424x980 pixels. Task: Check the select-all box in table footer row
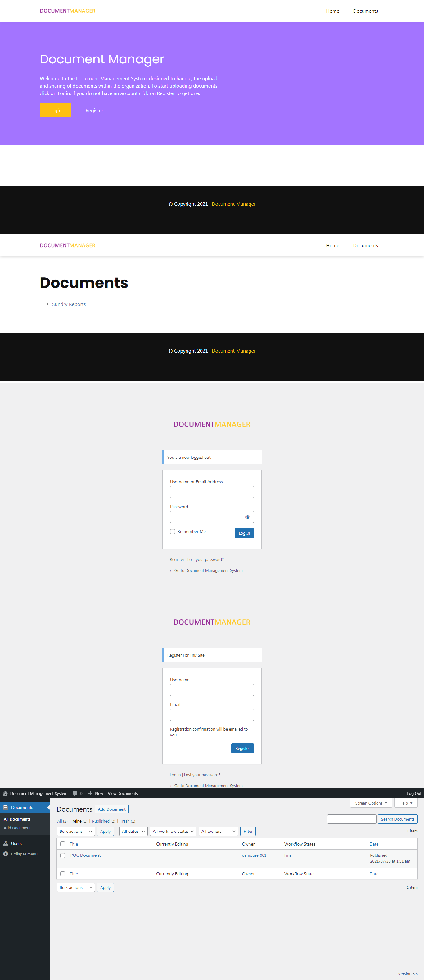pyautogui.click(x=63, y=874)
